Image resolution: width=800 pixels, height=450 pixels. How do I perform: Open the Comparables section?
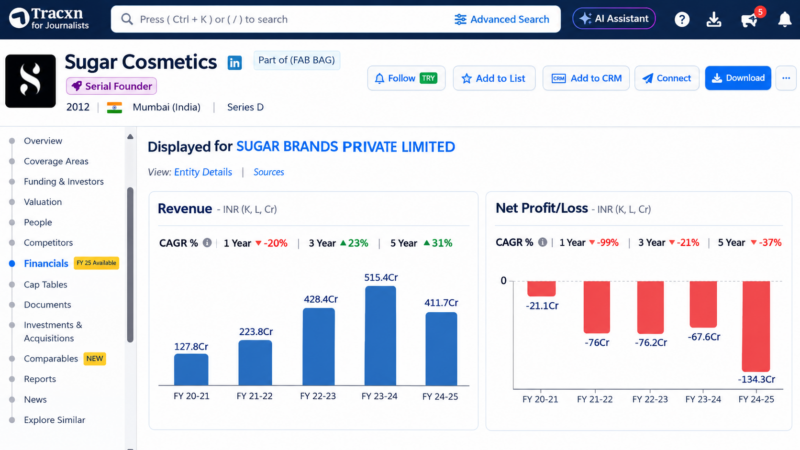pos(51,359)
